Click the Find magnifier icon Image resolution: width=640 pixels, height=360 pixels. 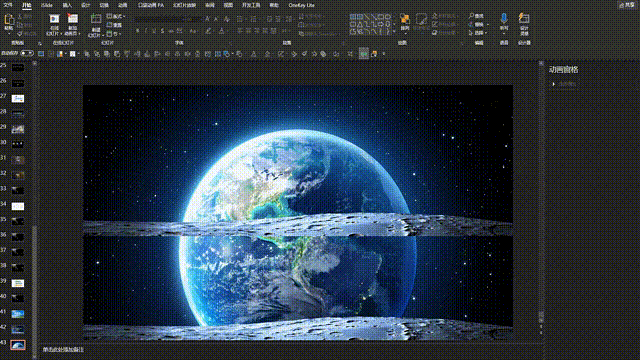click(471, 16)
